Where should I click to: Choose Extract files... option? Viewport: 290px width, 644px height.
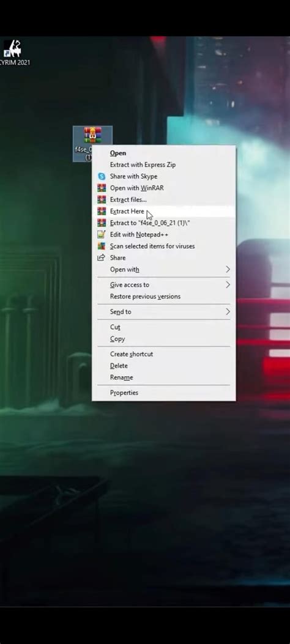coord(128,199)
